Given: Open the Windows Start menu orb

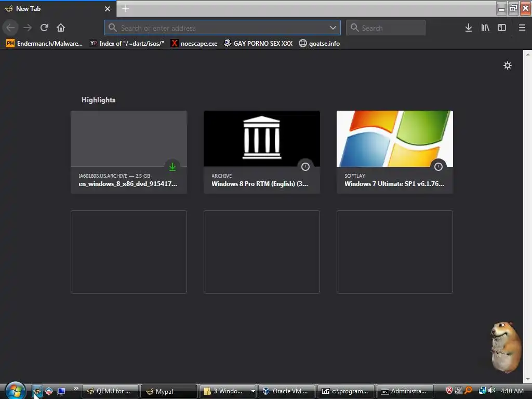Looking at the screenshot, I should [x=15, y=391].
